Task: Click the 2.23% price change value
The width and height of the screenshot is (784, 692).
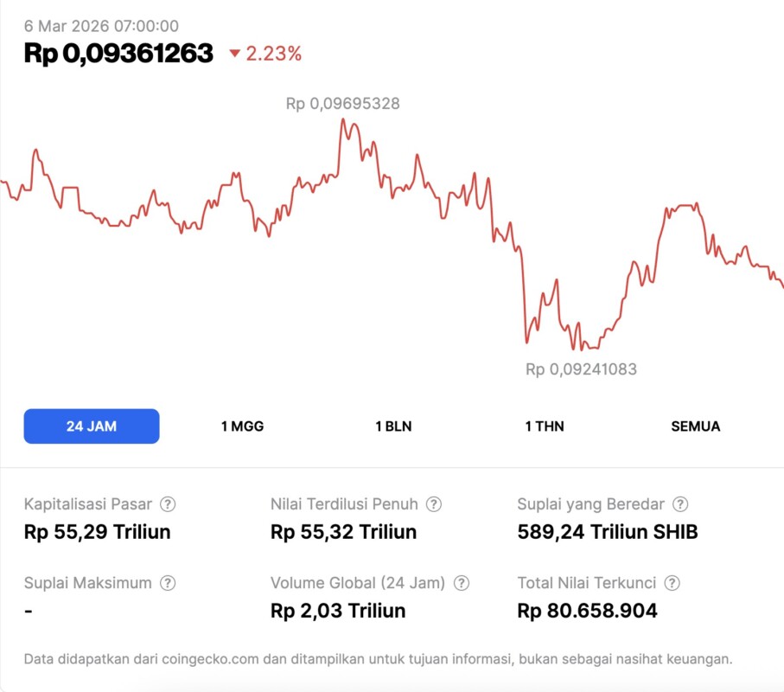Action: [x=274, y=54]
